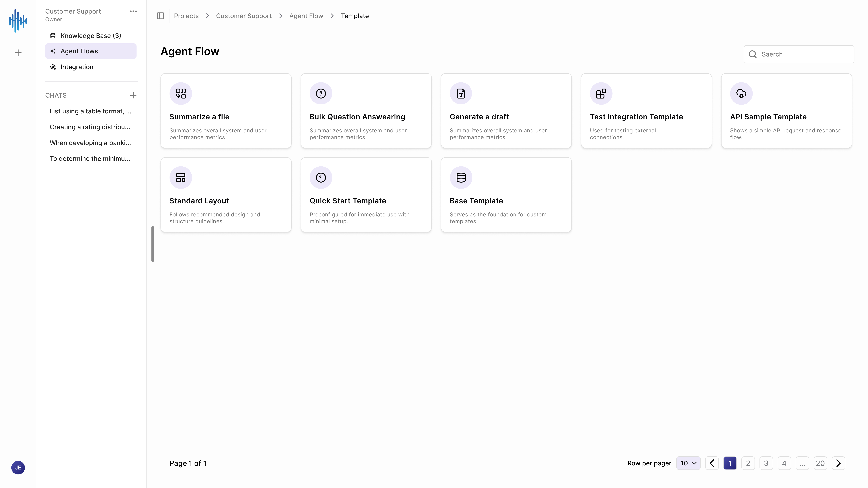Click the 'Serves as the foundation' description
The image size is (868, 488).
pos(498,218)
